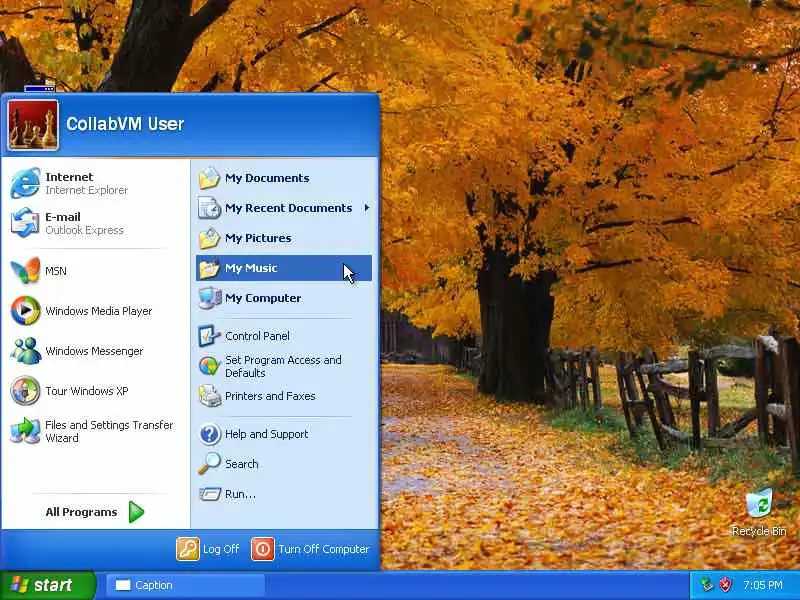
Task: Click the Search menu entry text
Action: click(x=241, y=464)
